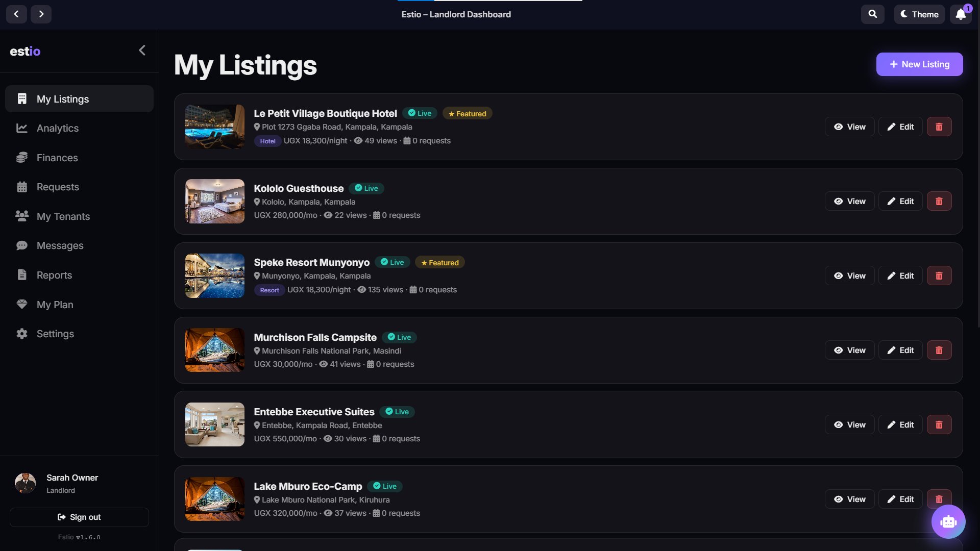Edit Speke Resort Munyonyo listing
980x551 pixels.
(900, 275)
